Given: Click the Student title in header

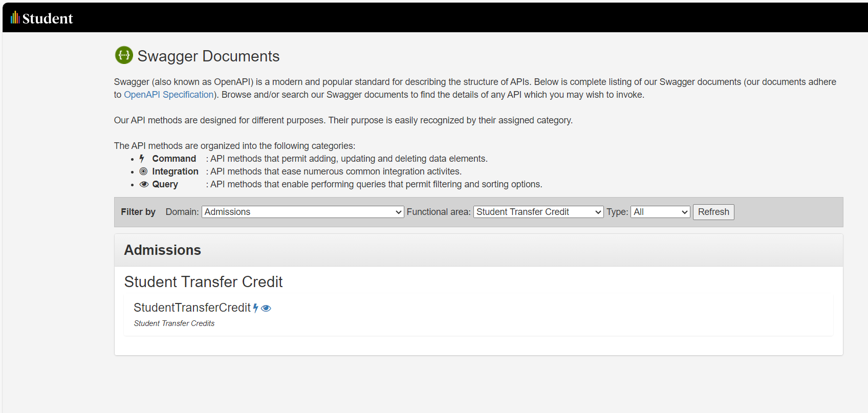Looking at the screenshot, I should 48,18.
